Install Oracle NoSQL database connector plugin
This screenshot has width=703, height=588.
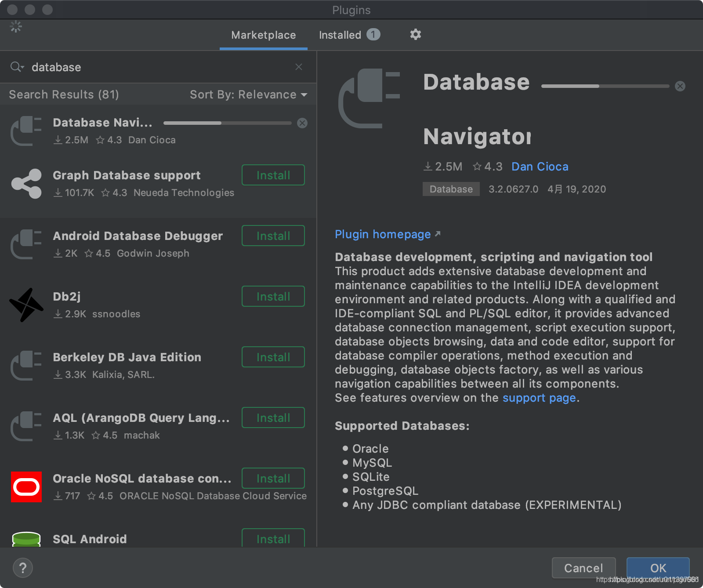click(x=273, y=478)
